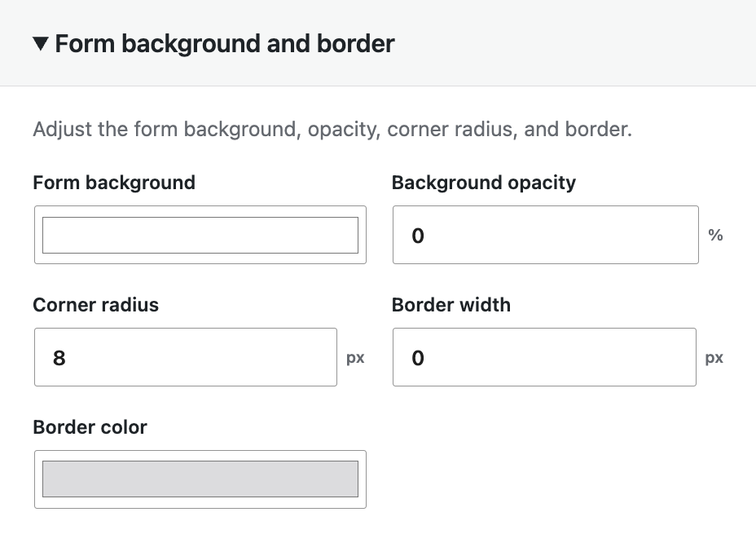Open the Border color gray swatch
The width and height of the screenshot is (756, 543).
[x=200, y=479]
